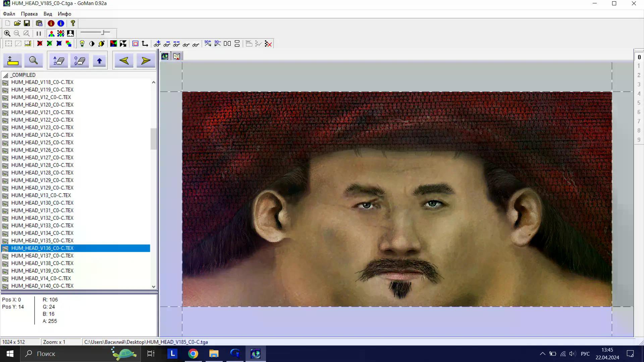Rotate image 90 degrees clockwise
The image size is (644, 362).
208,44
